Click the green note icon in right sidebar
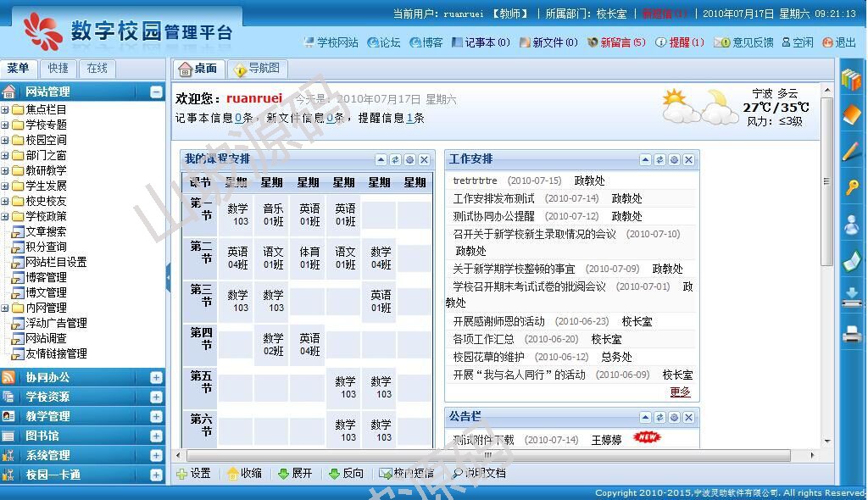The image size is (868, 500). pos(851,261)
